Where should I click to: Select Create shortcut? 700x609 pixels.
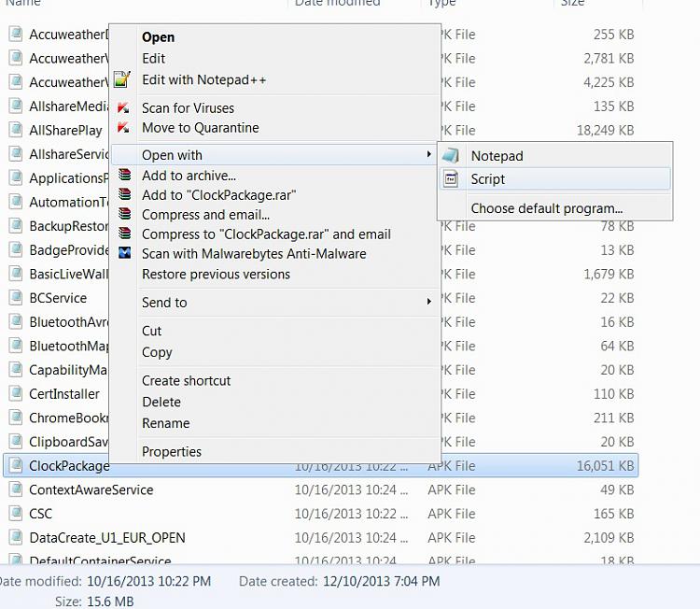[x=186, y=381]
